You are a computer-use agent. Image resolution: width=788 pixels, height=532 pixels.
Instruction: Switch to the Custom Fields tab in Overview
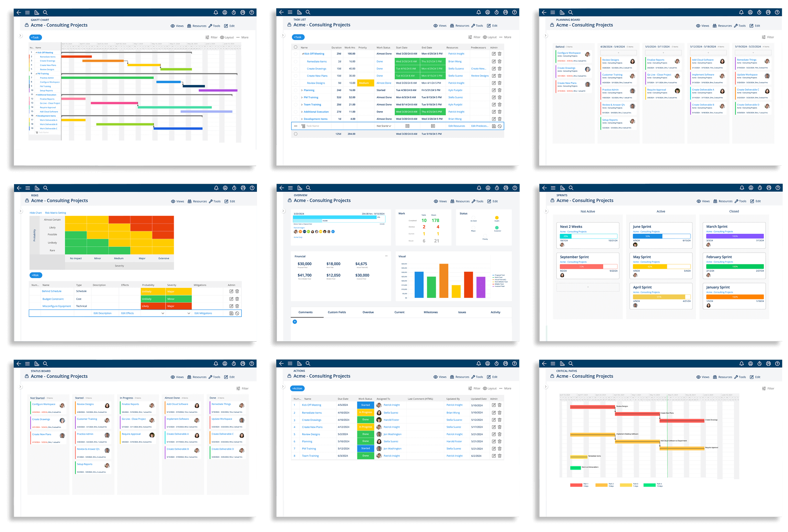(x=337, y=312)
